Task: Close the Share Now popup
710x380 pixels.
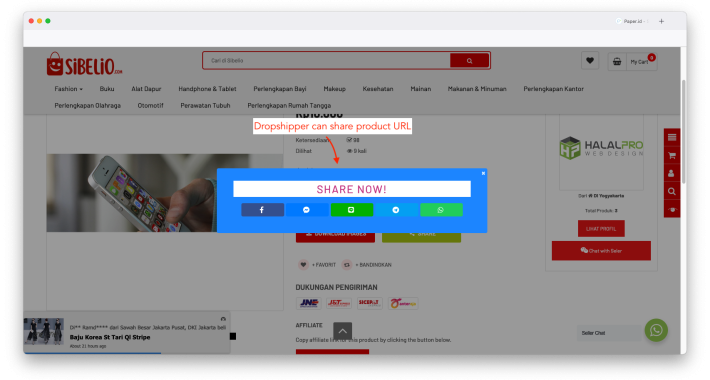Action: click(483, 173)
